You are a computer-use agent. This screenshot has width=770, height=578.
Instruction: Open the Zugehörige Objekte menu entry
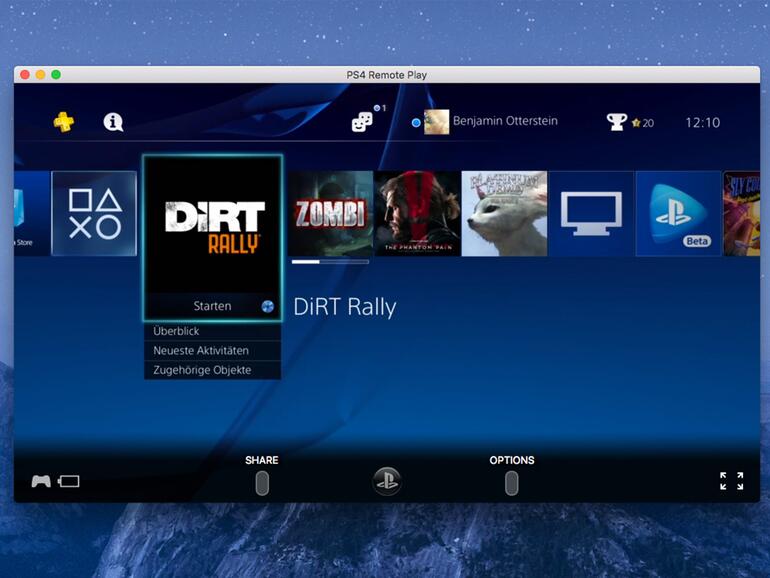[213, 370]
